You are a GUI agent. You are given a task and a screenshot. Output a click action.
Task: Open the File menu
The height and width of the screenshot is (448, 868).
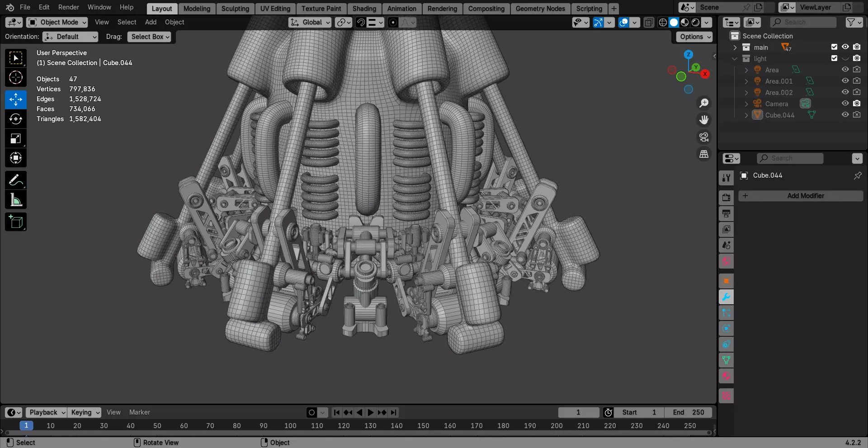point(25,7)
